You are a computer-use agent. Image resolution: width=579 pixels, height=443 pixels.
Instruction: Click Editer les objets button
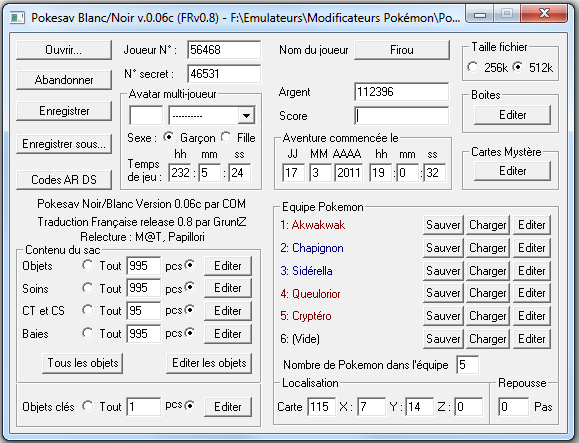[209, 363]
